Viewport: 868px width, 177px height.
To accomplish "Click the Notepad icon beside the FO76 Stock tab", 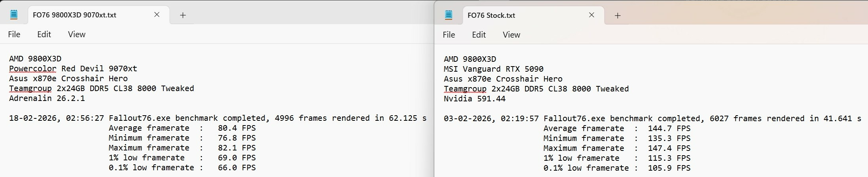I will pos(449,15).
